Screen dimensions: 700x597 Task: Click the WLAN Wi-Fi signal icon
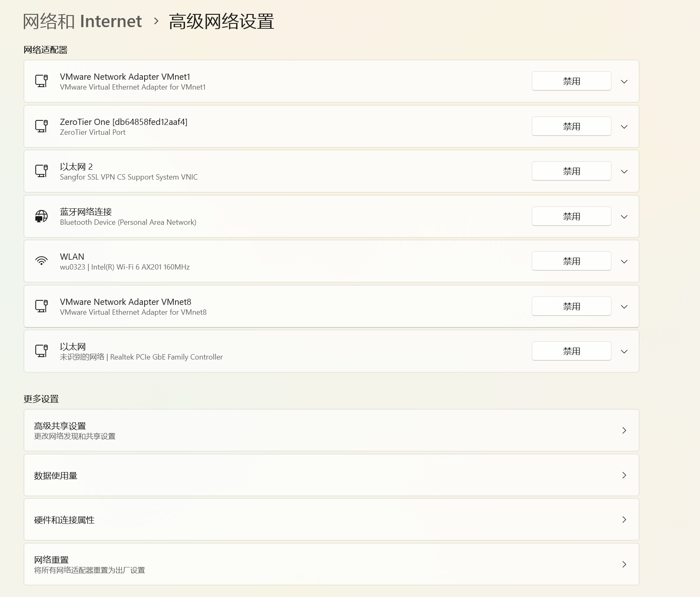[41, 261]
